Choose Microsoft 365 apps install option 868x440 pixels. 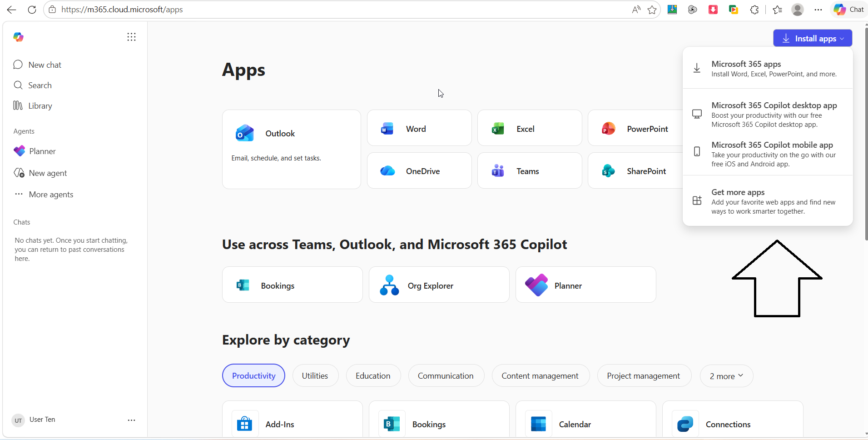768,68
